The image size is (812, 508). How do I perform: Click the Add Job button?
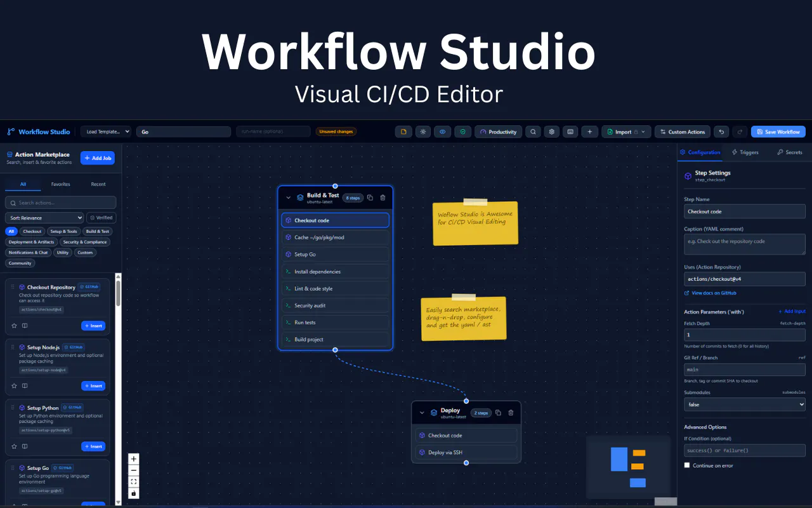pyautogui.click(x=98, y=157)
